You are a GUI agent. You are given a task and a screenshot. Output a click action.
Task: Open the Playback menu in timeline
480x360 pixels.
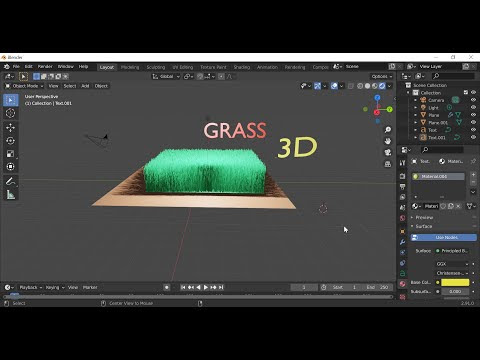(30, 287)
